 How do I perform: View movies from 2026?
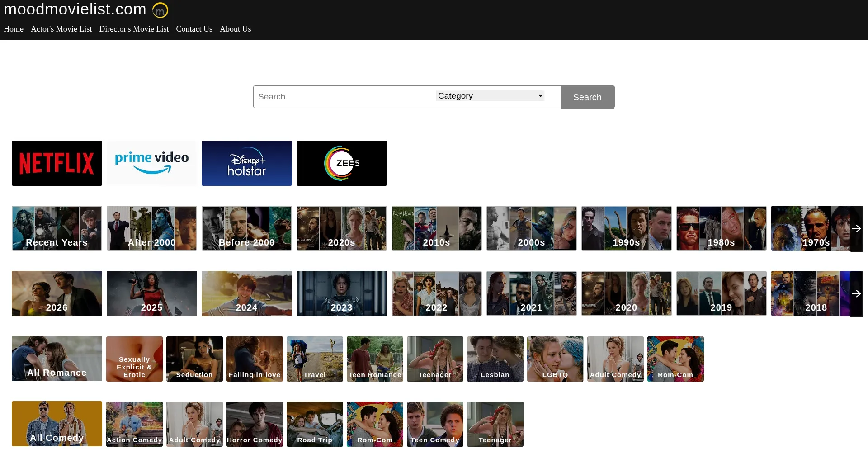(57, 293)
